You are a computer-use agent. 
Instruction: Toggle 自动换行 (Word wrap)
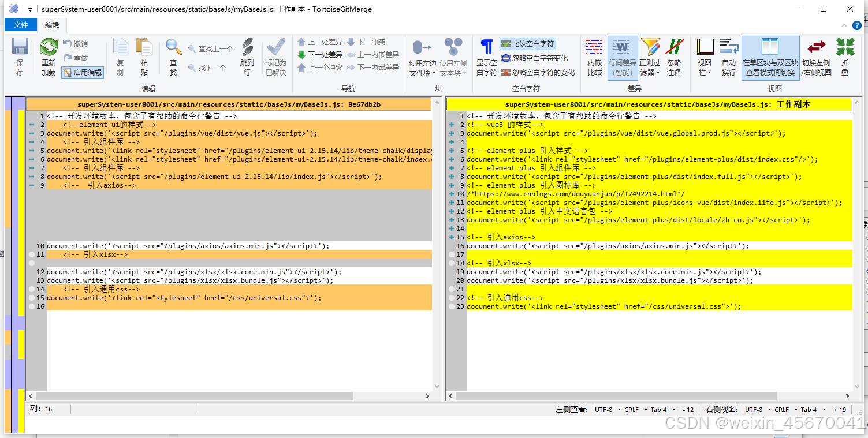(x=729, y=57)
